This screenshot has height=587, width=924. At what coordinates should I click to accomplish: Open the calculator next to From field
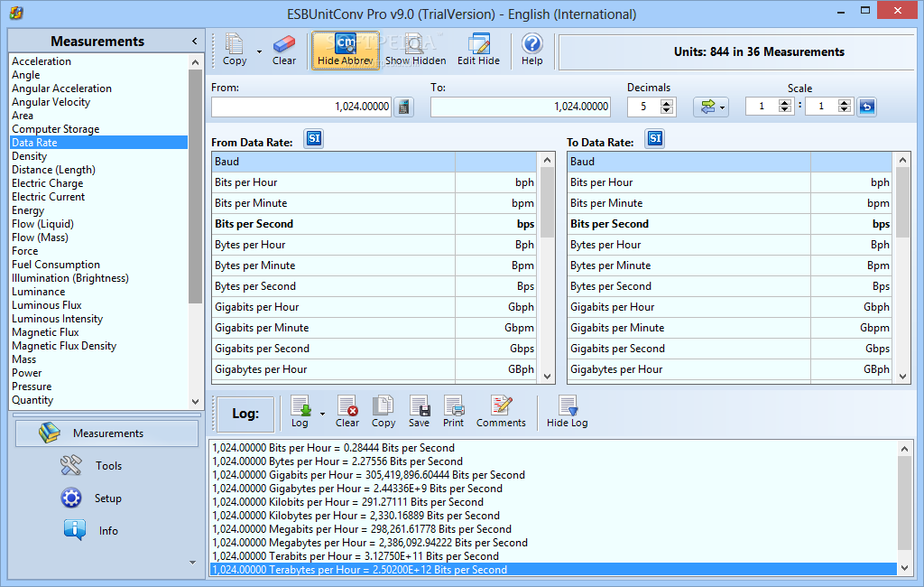pos(403,107)
